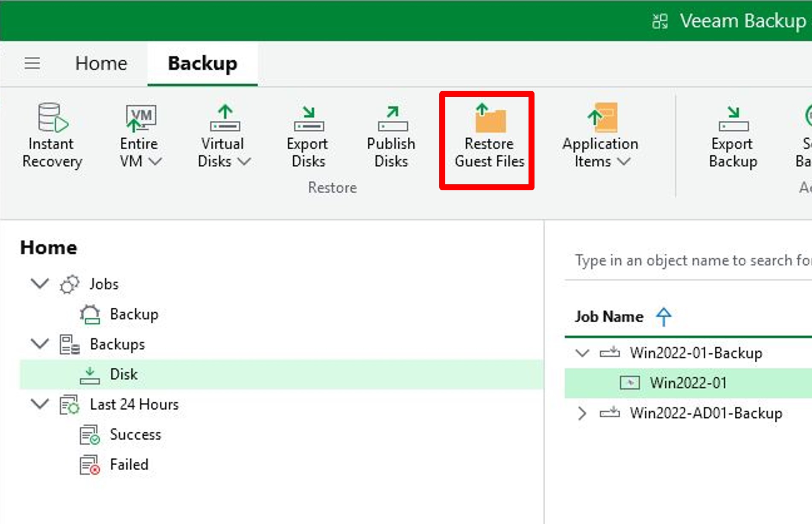Image resolution: width=812 pixels, height=524 pixels.
Task: Switch to the Home ribbon tab
Action: 101,64
